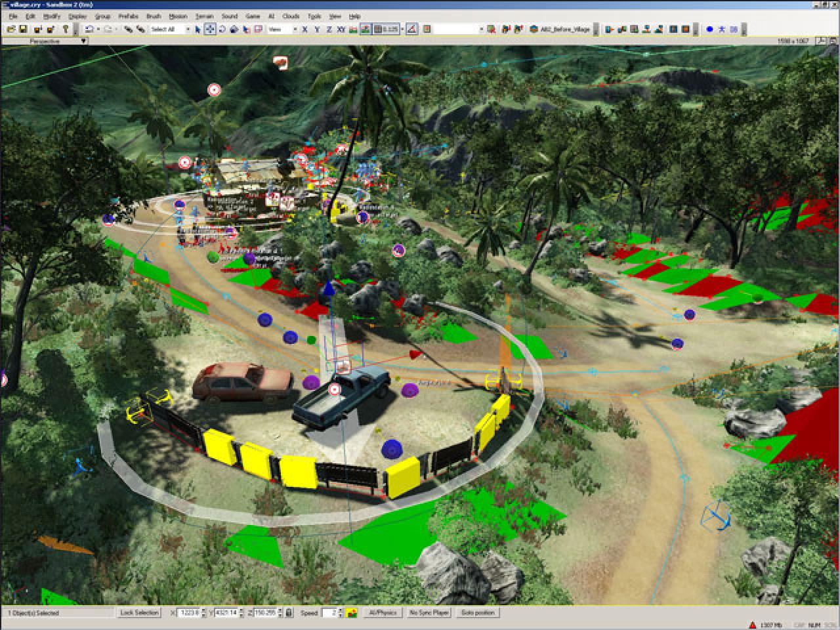
Task: Open the Prefabs menu
Action: tap(128, 16)
